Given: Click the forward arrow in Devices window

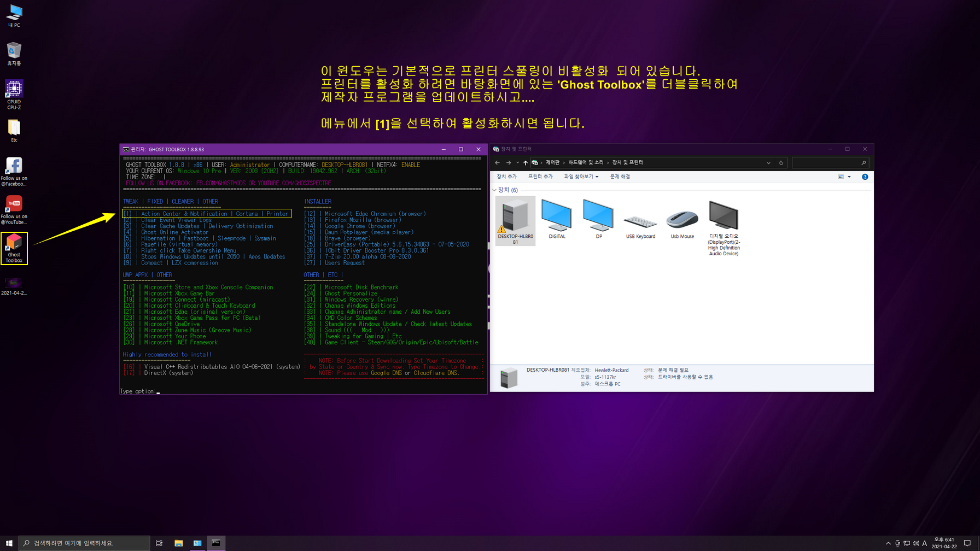Looking at the screenshot, I should pyautogui.click(x=509, y=162).
